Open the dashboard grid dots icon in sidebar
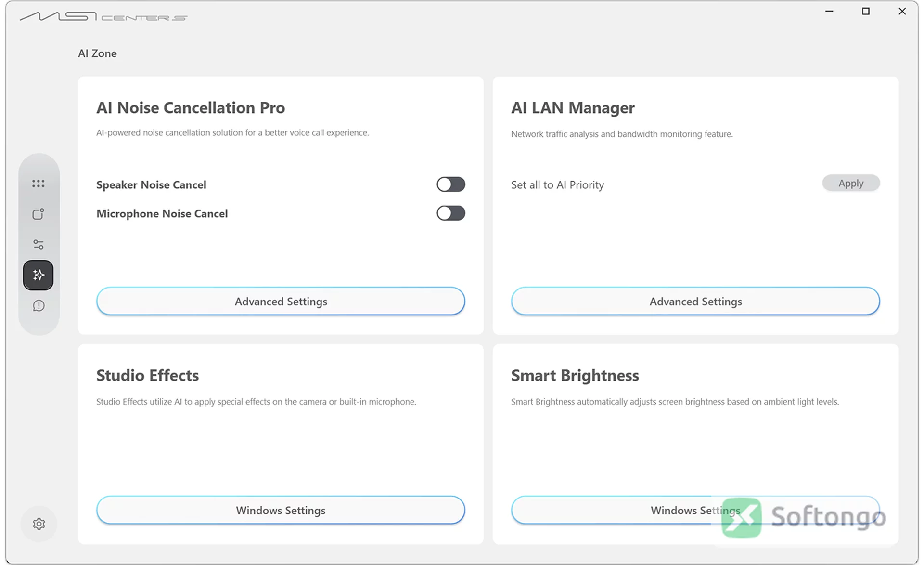924x565 pixels. pos(38,184)
